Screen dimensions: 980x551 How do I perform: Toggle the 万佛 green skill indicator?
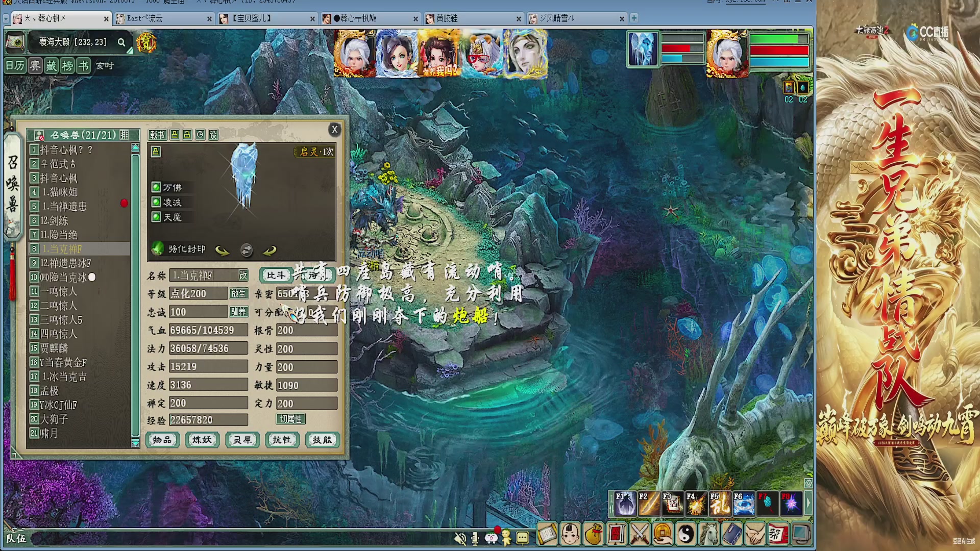[156, 187]
